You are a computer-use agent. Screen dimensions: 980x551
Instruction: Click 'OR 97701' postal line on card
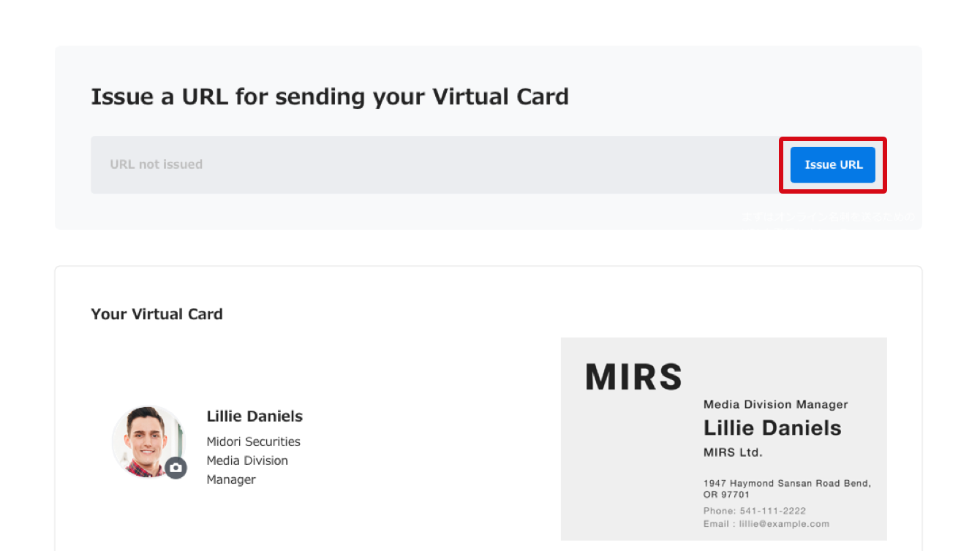pos(726,495)
